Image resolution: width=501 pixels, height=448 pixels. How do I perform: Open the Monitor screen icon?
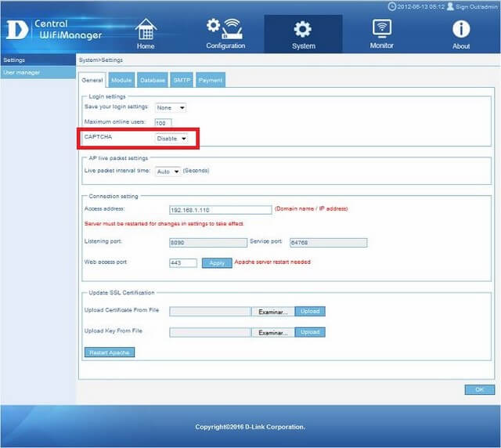click(x=382, y=28)
